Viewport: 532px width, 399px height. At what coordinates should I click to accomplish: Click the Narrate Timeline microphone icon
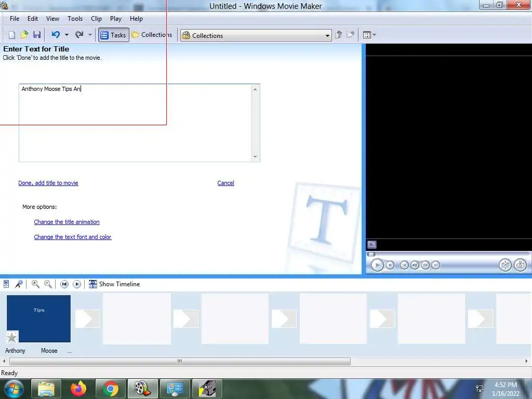19,284
